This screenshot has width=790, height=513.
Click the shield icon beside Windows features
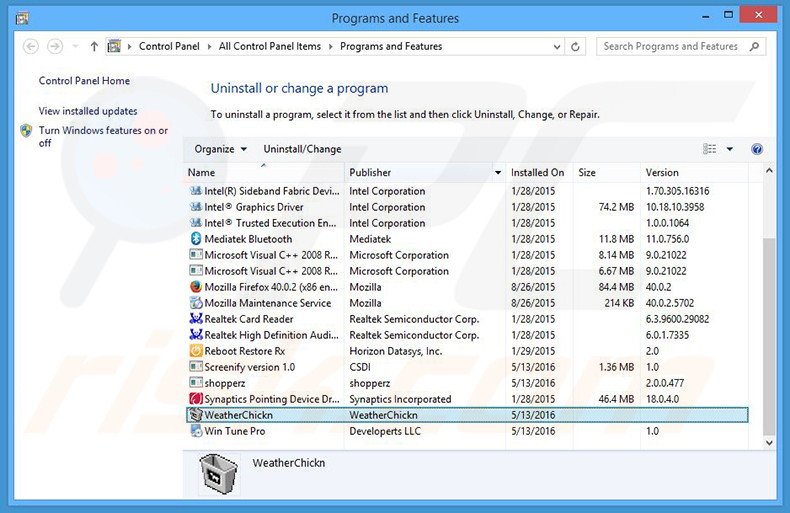click(x=26, y=131)
